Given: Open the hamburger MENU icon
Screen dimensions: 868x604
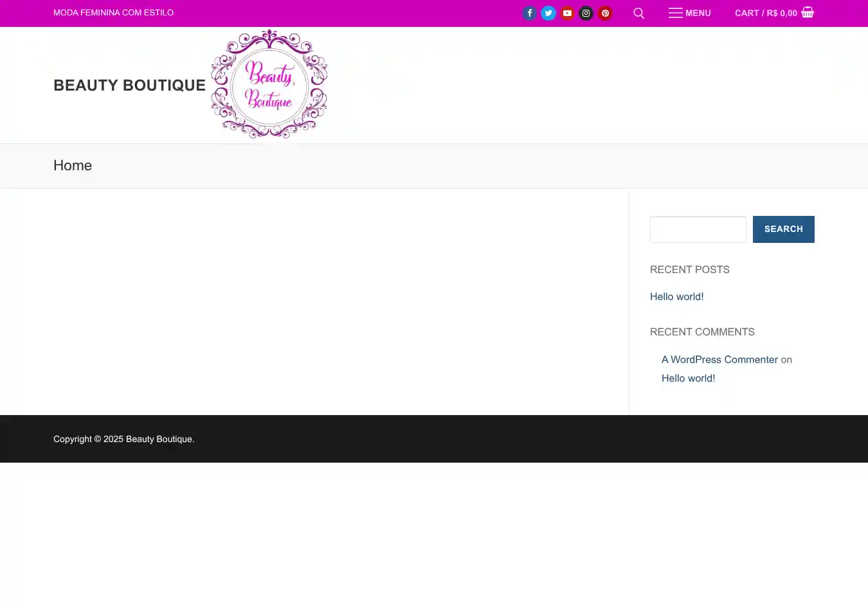Looking at the screenshot, I should coord(675,13).
